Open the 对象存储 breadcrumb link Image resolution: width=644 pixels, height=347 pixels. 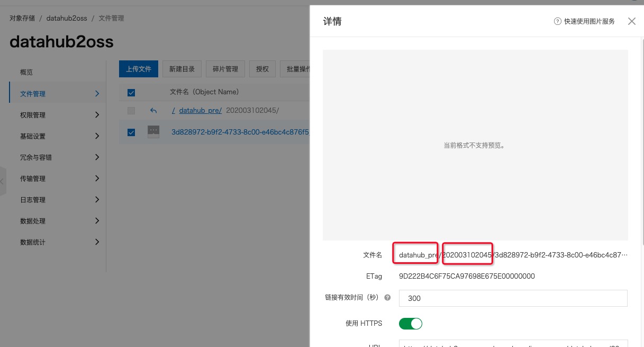22,18
